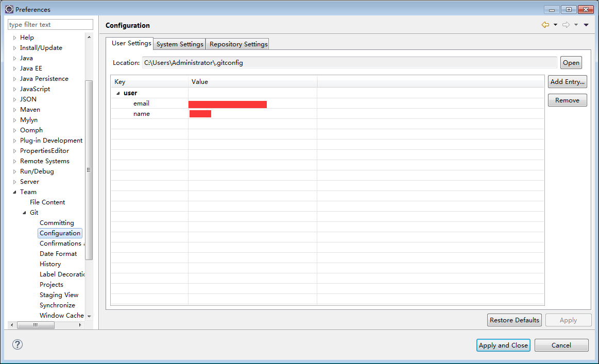Select History under Git
The height and width of the screenshot is (364, 599).
[x=50, y=264]
